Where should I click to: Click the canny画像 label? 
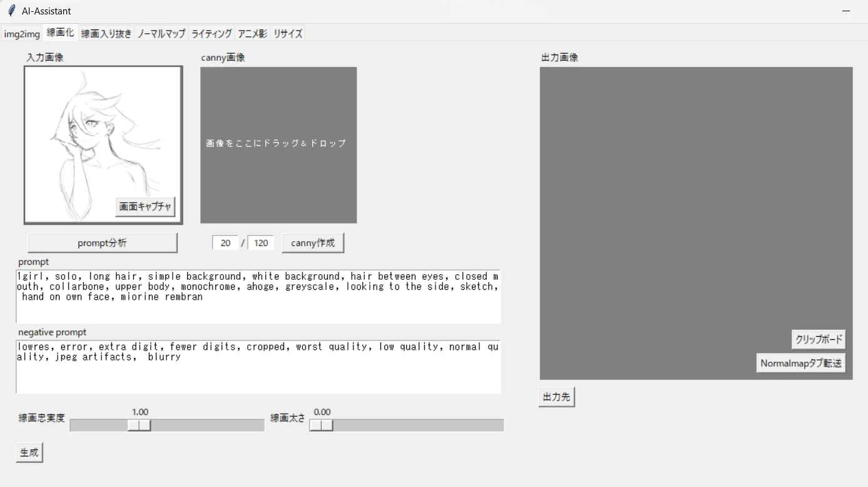(223, 57)
